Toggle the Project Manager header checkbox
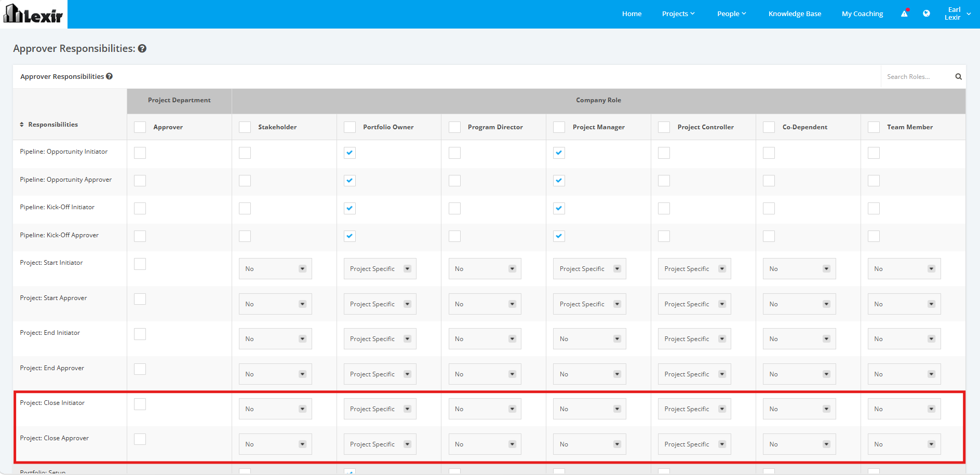The width and height of the screenshot is (980, 475). tap(559, 127)
